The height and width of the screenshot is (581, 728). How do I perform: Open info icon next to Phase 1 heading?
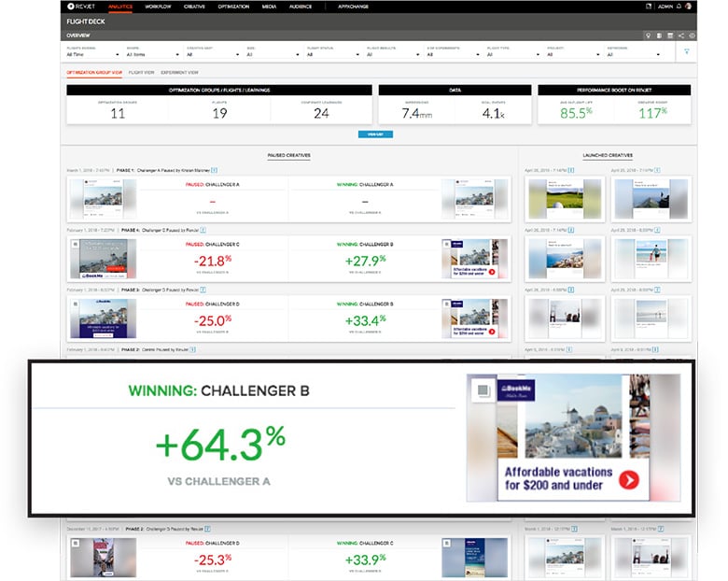click(x=214, y=170)
